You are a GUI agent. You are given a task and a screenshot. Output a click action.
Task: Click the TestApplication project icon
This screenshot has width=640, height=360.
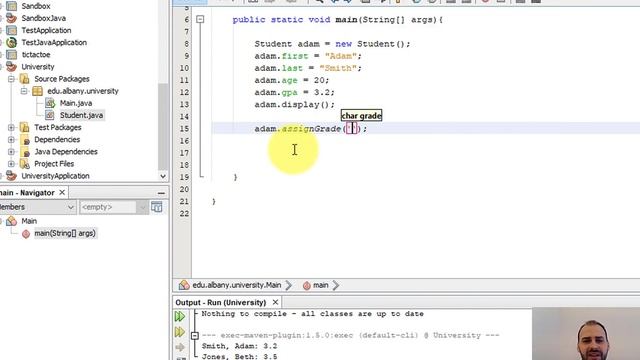coord(12,30)
